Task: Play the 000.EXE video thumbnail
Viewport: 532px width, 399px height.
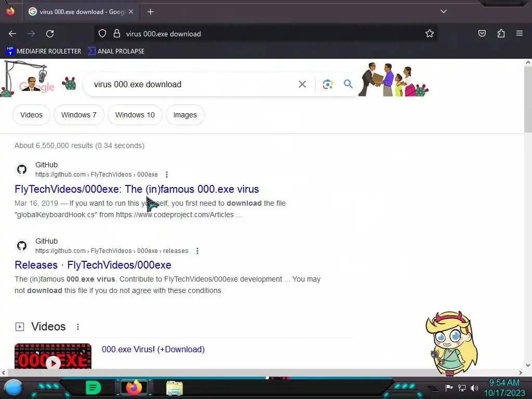Action: coord(53,356)
